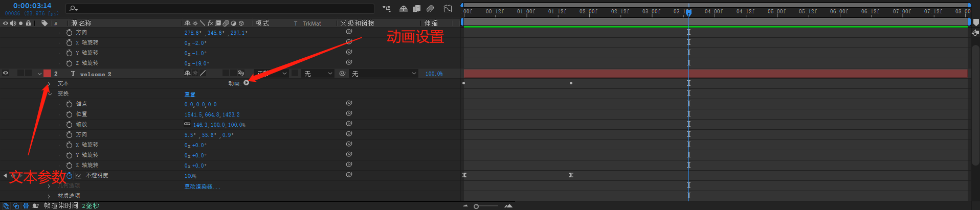Click the 3D layer cube column header
Screen dimensions: 980x210
241,23
